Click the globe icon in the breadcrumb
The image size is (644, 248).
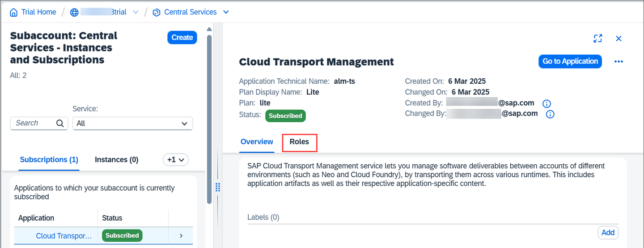click(x=74, y=13)
